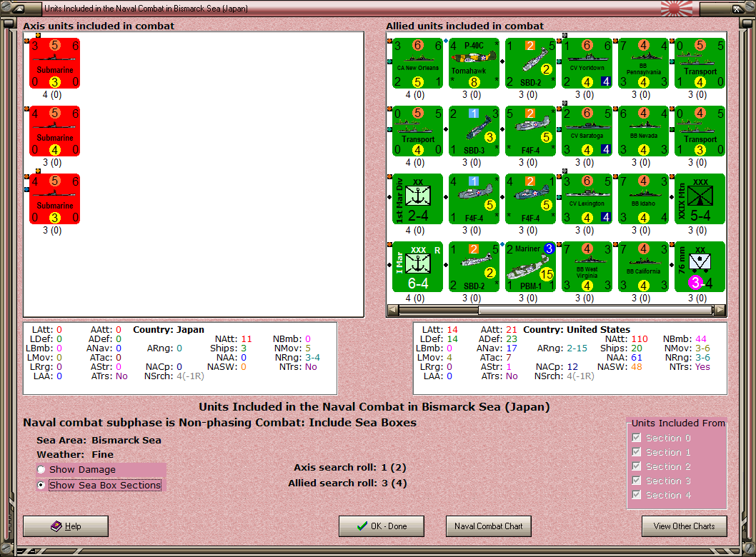Click the F4F-4 fighter left of CV Saratoga

pyautogui.click(x=530, y=131)
